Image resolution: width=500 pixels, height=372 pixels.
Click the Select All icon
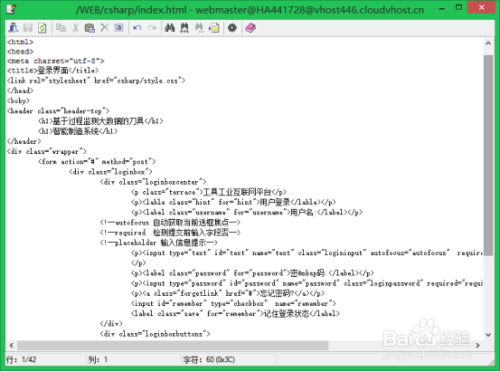click(x=119, y=28)
